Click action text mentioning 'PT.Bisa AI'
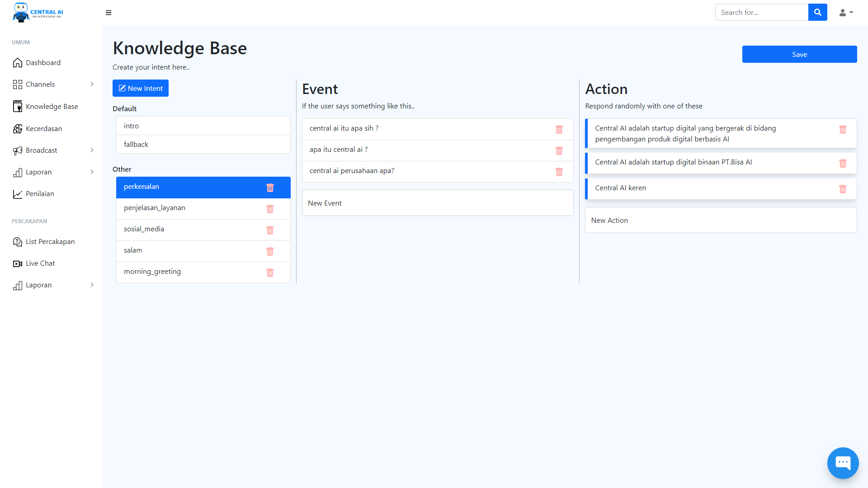This screenshot has height=488, width=868. pos(673,162)
